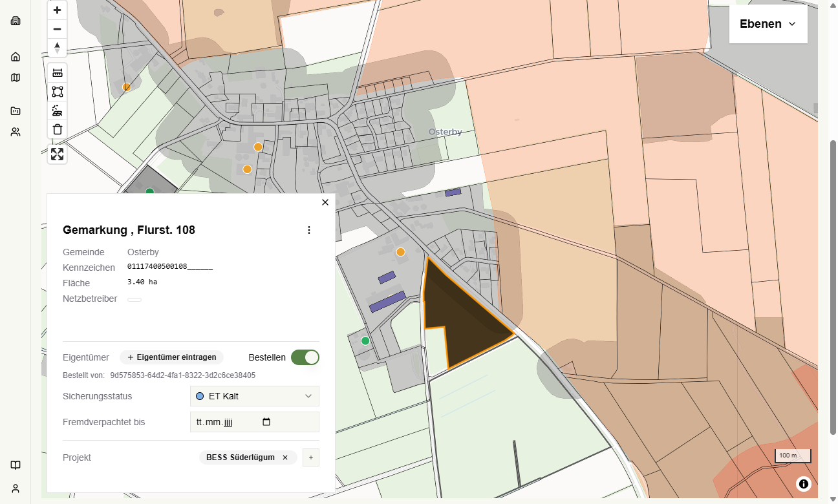Open the calendar picker for Fremdverpachtet bis
This screenshot has width=838, height=504.
coord(266,422)
